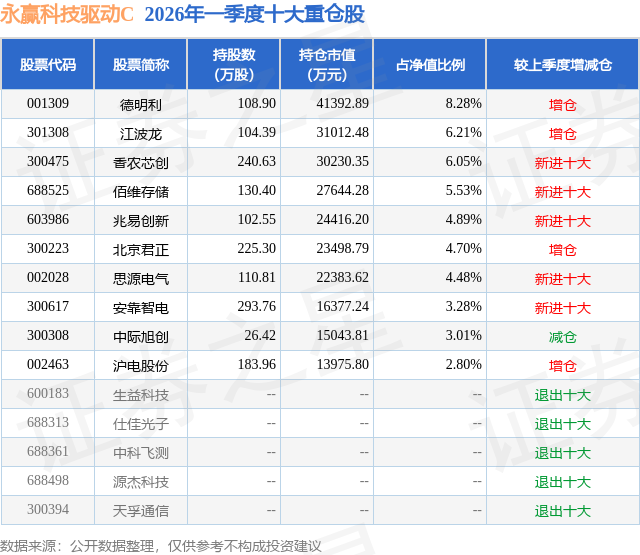
Task: Select the 占净值比例 column header
Action: coord(430,64)
